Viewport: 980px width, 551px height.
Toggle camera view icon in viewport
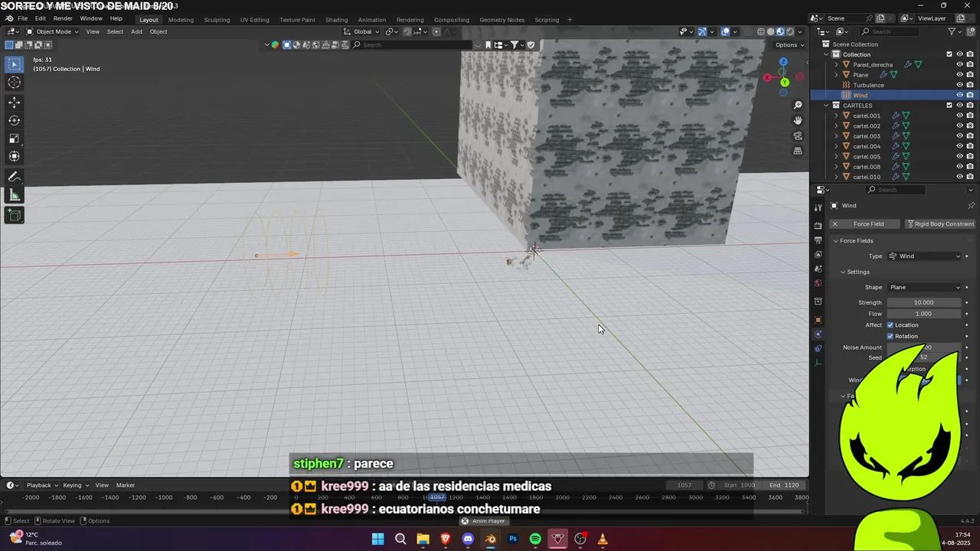tap(798, 135)
